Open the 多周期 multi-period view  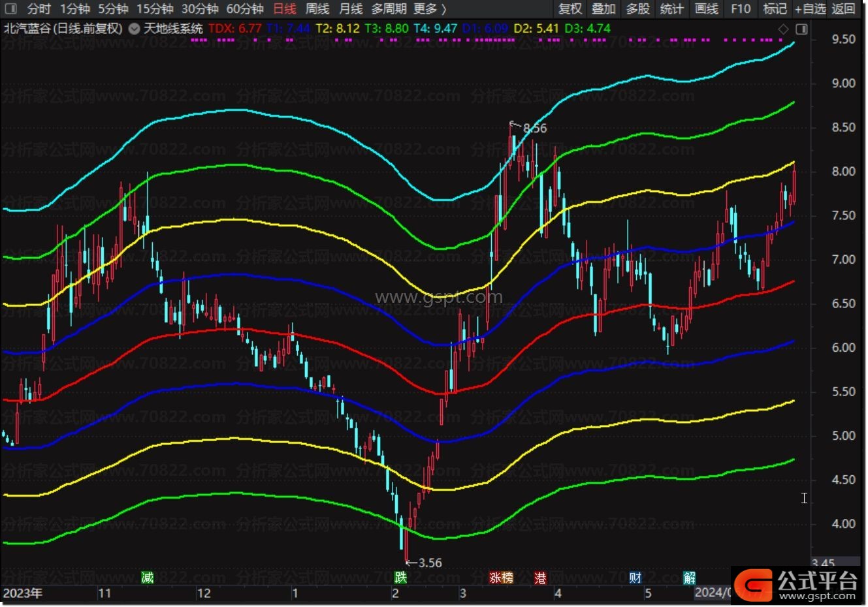tap(389, 8)
